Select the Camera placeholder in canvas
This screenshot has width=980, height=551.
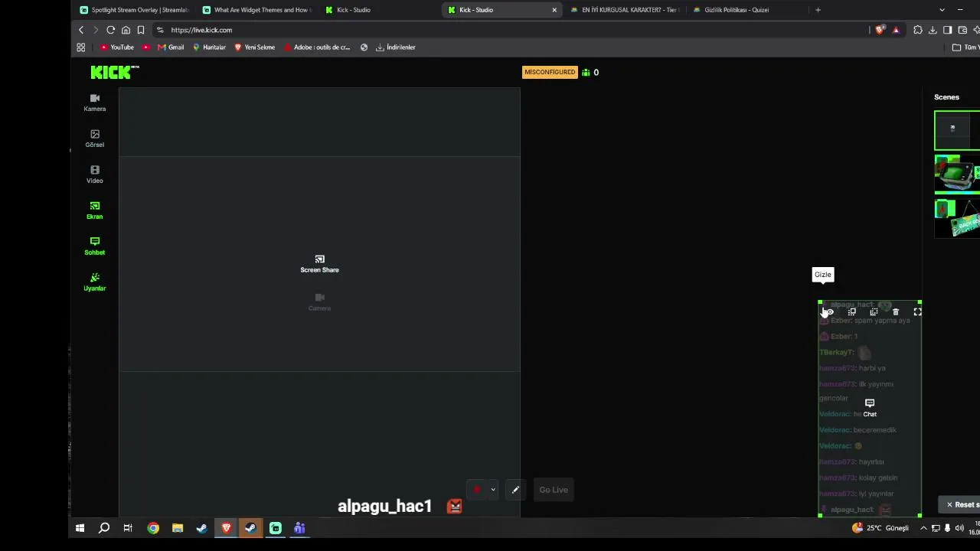point(319,302)
